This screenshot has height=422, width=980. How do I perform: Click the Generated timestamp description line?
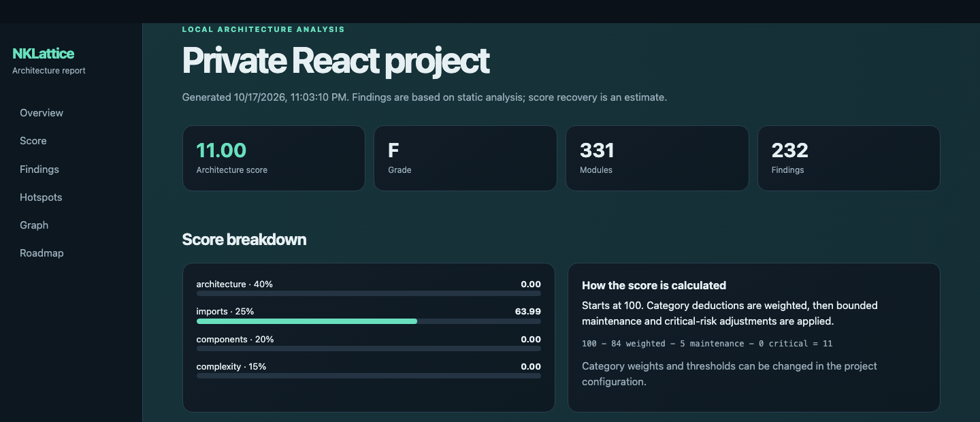tap(425, 97)
